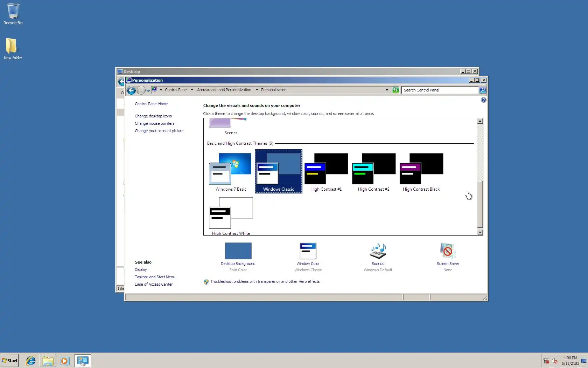Viewport: 588px width, 368px height.
Task: Go back in the Personalization window
Action: 131,90
